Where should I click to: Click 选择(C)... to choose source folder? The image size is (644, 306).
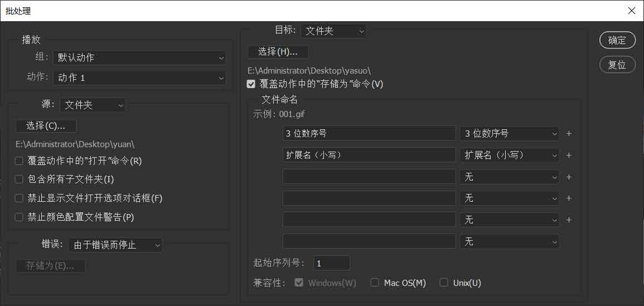tap(46, 126)
